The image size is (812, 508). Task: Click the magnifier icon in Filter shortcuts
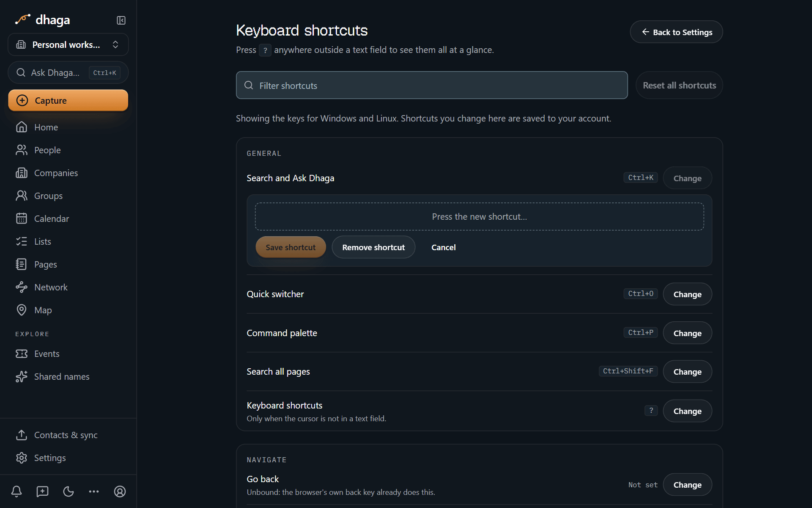click(249, 85)
